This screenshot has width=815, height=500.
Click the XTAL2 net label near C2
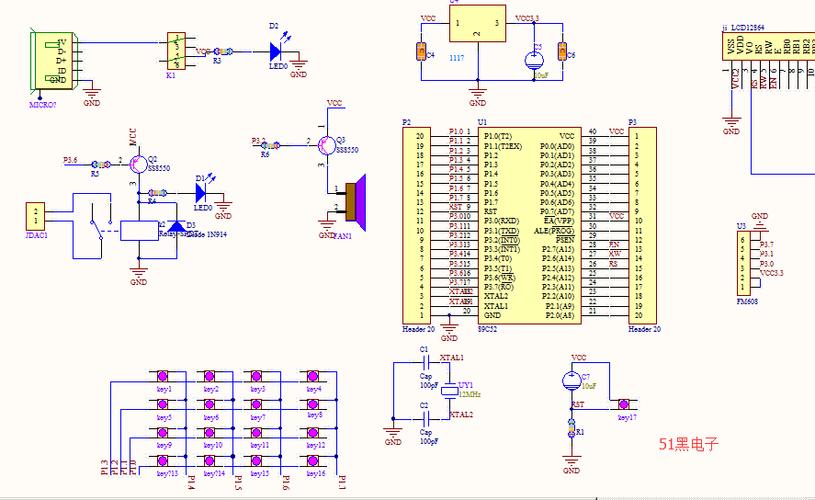[461, 414]
